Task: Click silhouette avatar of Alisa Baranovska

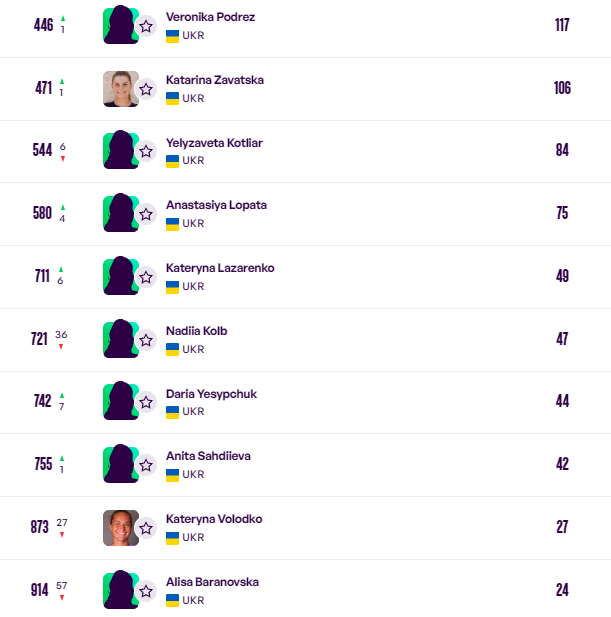Action: (120, 590)
